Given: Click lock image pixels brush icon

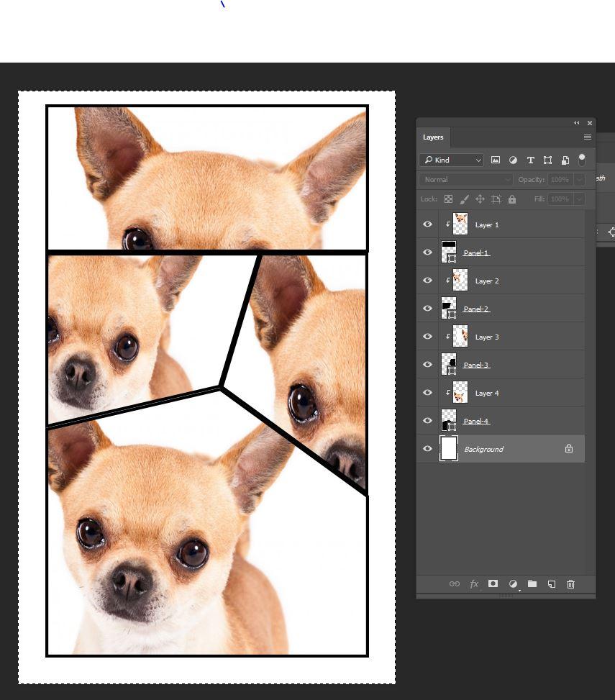Looking at the screenshot, I should 464,199.
